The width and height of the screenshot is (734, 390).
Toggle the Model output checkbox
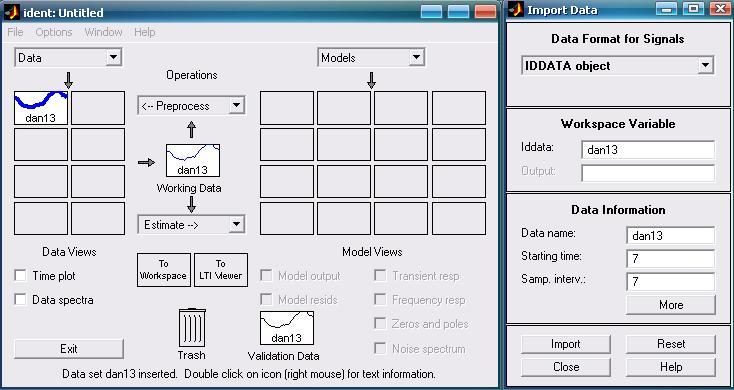(266, 275)
